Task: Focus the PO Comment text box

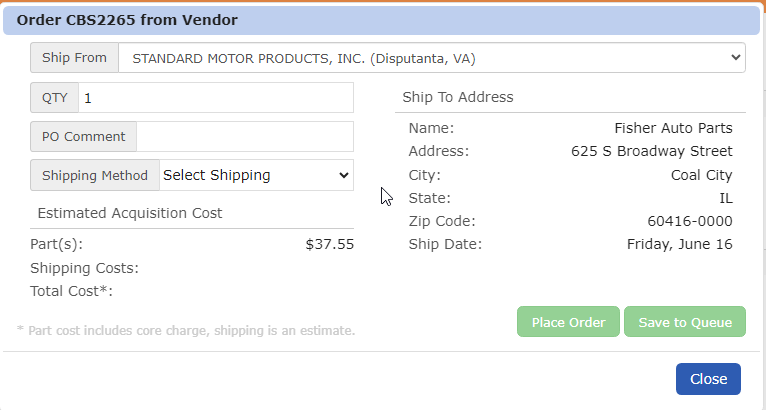Action: coord(244,137)
